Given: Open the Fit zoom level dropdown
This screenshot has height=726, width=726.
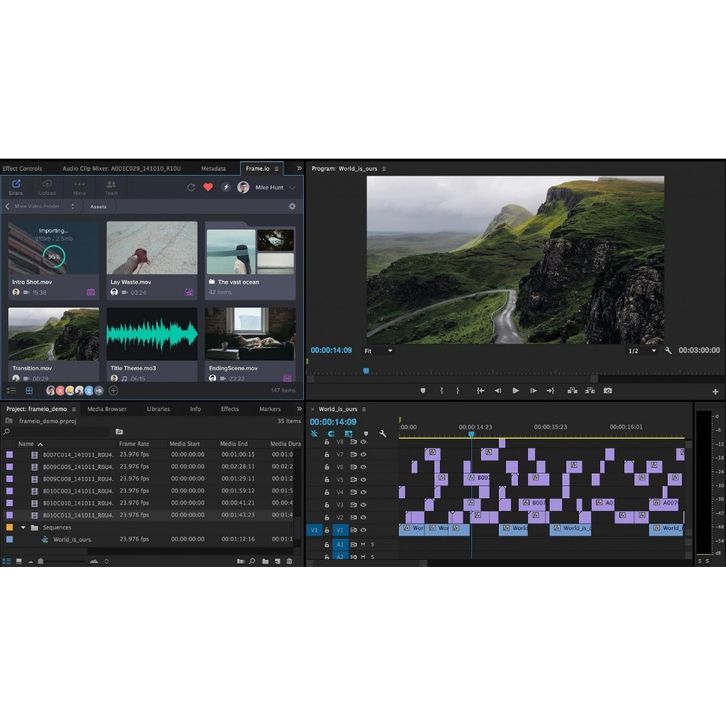Looking at the screenshot, I should 378,351.
